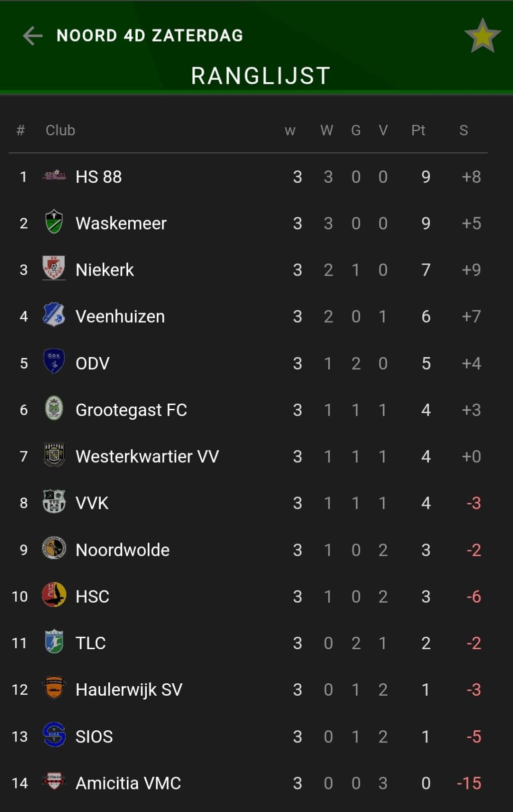The image size is (513, 812).
Task: Select the Haulerwijk SV team entry
Action: 248,690
